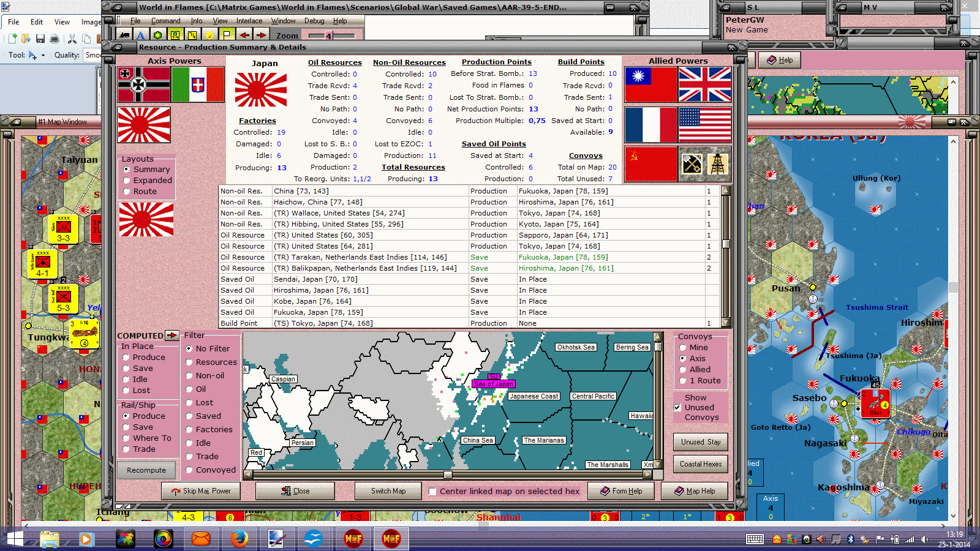Image resolution: width=980 pixels, height=551 pixels.
Task: Choose the Factories filter
Action: point(209,430)
